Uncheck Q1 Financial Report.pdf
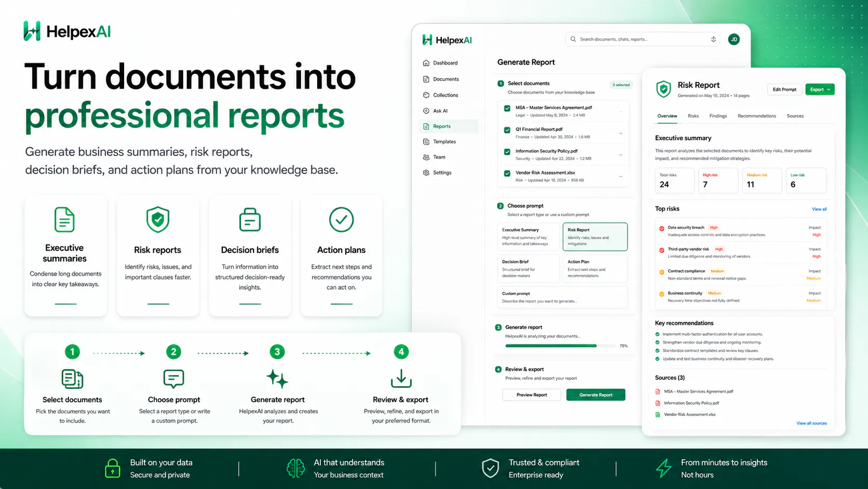The height and width of the screenshot is (489, 868). pos(507,130)
